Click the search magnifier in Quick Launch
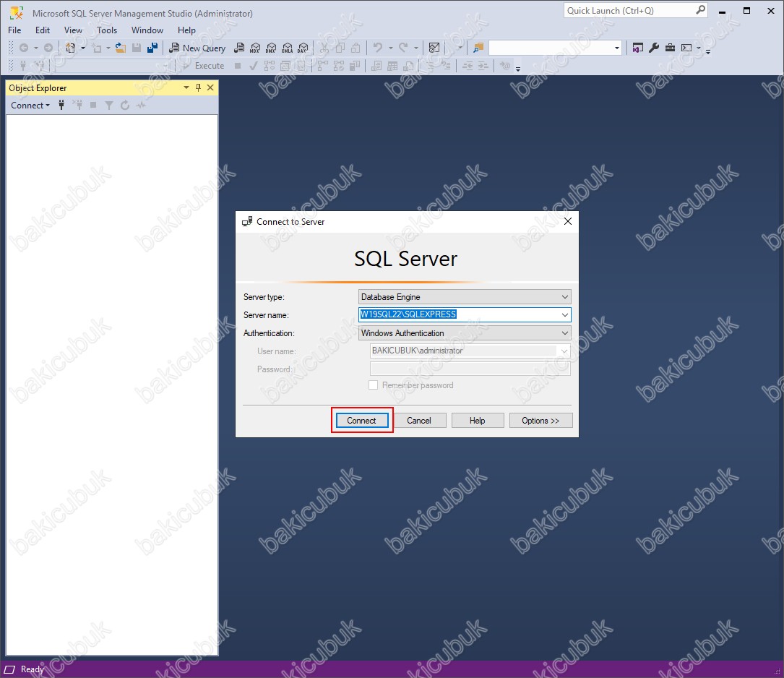784x678 pixels. pyautogui.click(x=700, y=10)
